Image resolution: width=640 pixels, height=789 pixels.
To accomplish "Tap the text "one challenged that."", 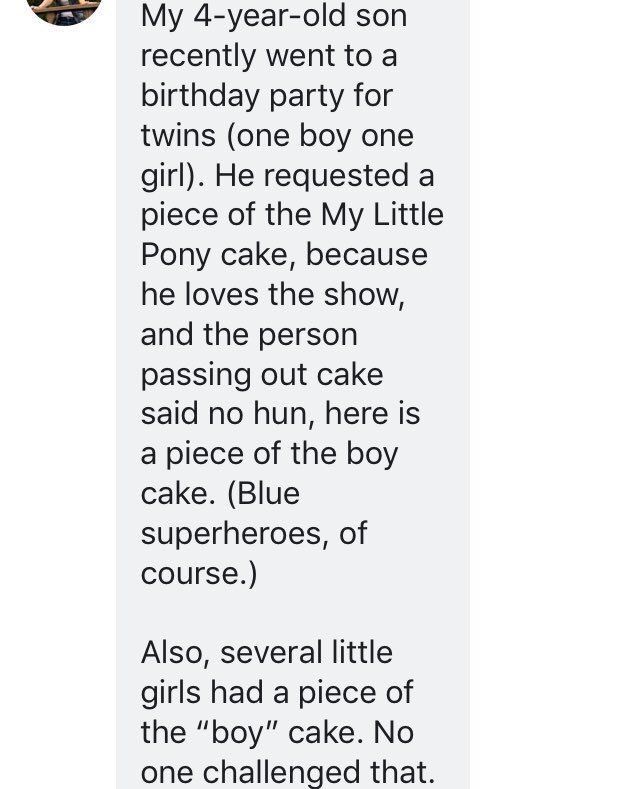I will pyautogui.click(x=288, y=772).
